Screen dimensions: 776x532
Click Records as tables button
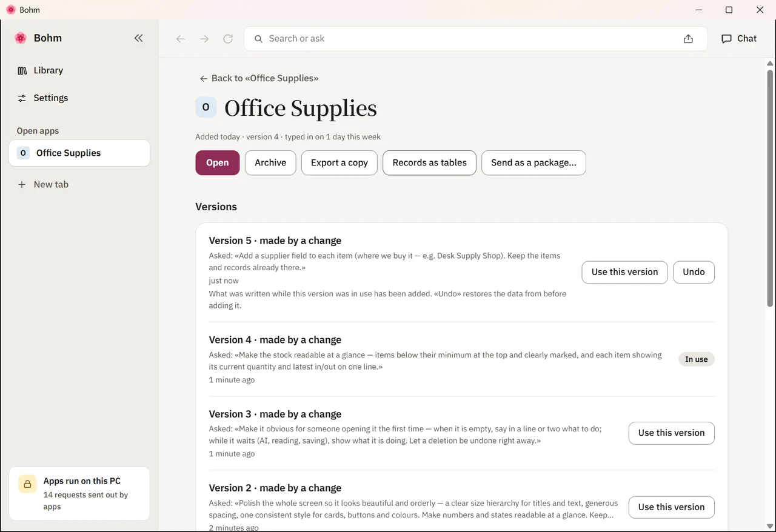pyautogui.click(x=430, y=163)
